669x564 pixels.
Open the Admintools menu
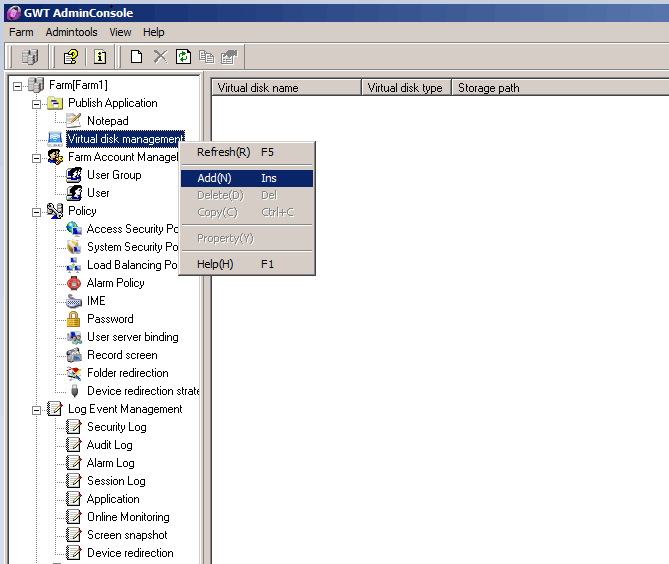(x=71, y=32)
